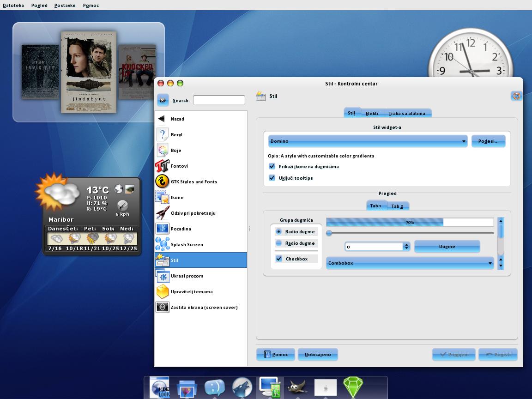Click the preview slider handle

pos(329,233)
